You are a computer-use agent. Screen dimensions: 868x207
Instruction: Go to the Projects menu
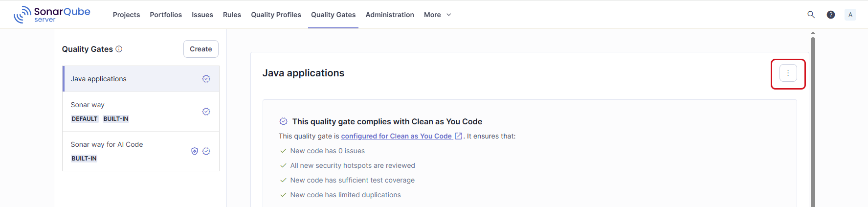click(x=126, y=15)
